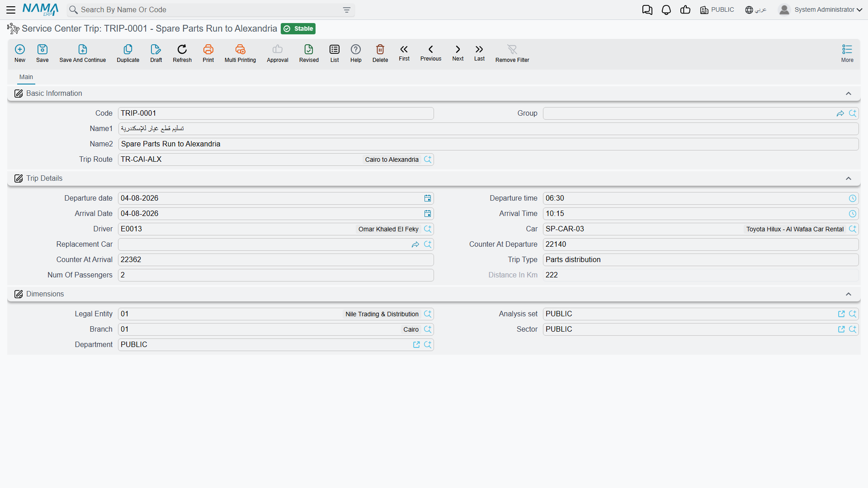This screenshot has width=868, height=488.
Task: Click the thumbs-up icon in header
Action: click(x=685, y=10)
